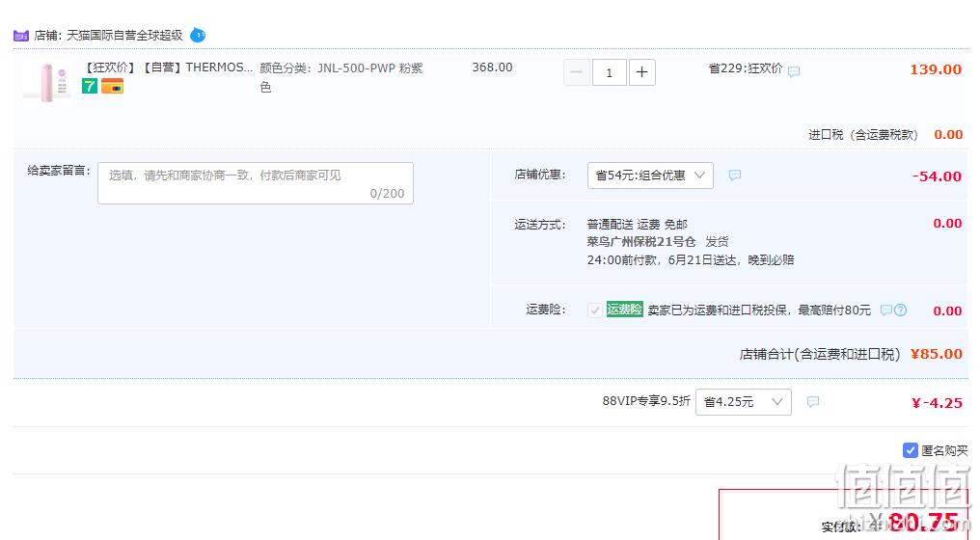Screen dimensions: 980x540
Task: Click the green 7-day return icon
Action: pos(90,86)
